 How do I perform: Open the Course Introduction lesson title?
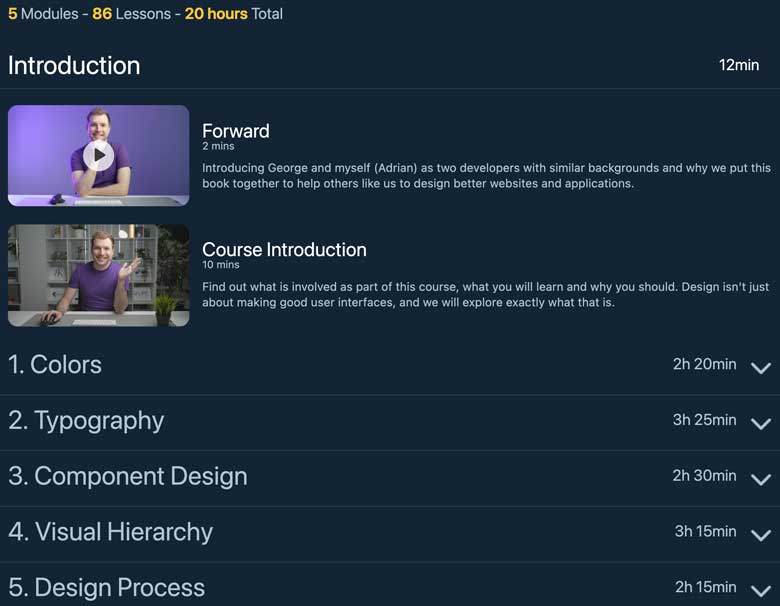(284, 249)
